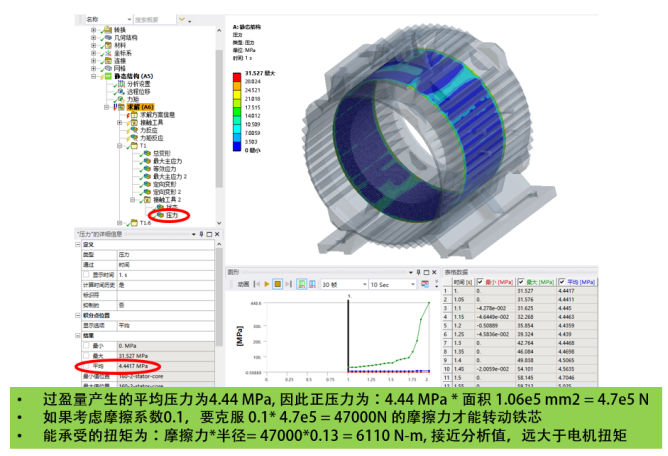Select the 力矩反应 probe icon
This screenshot has width=668, height=456.
pyautogui.click(x=134, y=138)
